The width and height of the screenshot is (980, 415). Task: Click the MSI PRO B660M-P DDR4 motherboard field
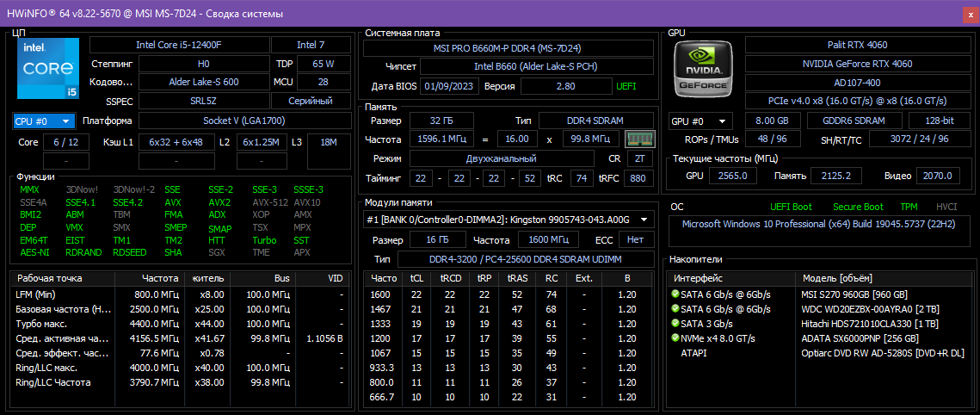(508, 48)
